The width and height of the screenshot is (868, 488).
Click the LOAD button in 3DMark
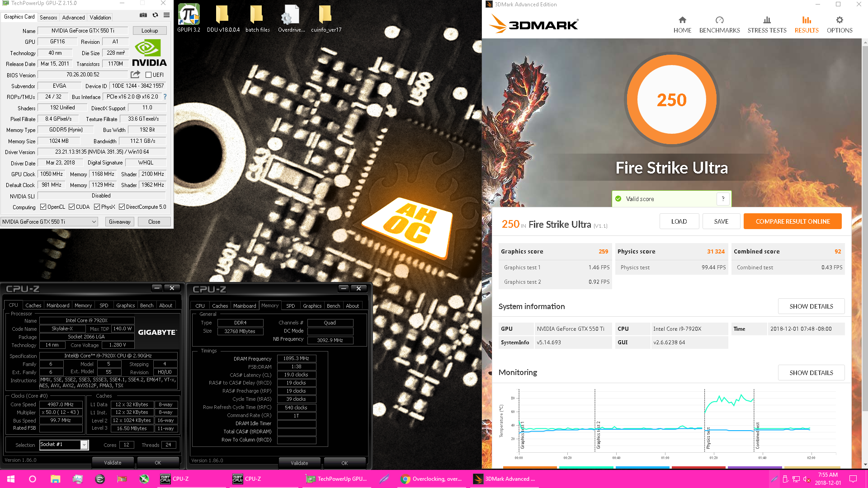click(679, 221)
